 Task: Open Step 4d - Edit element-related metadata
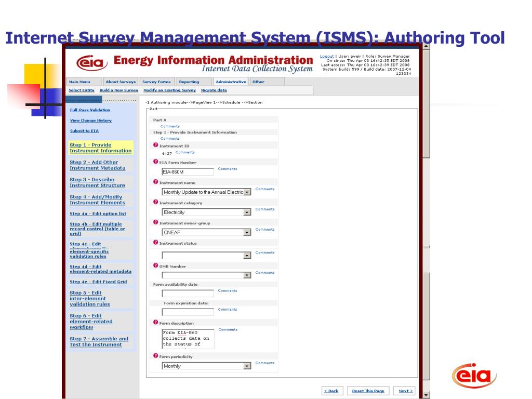[100, 269]
